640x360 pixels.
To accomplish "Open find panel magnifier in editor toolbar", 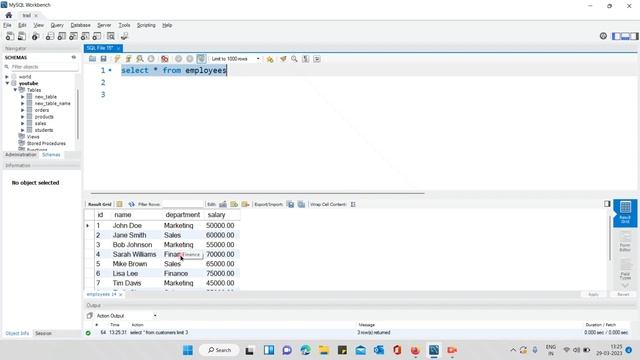I will click(x=294, y=59).
